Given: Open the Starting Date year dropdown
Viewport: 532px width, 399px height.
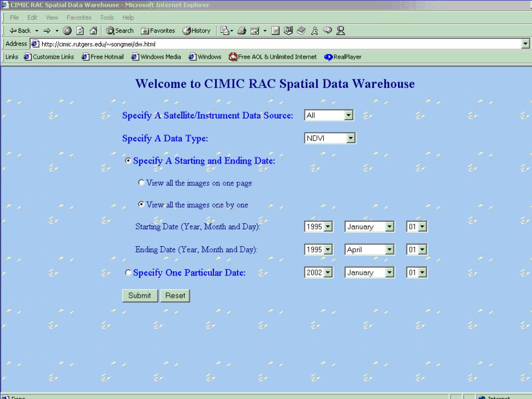Looking at the screenshot, I should click(x=318, y=227).
